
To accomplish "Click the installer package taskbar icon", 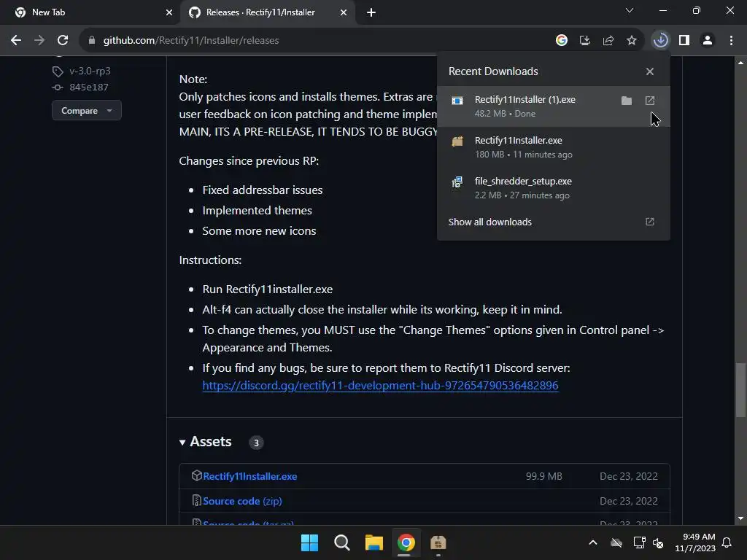I will click(438, 542).
